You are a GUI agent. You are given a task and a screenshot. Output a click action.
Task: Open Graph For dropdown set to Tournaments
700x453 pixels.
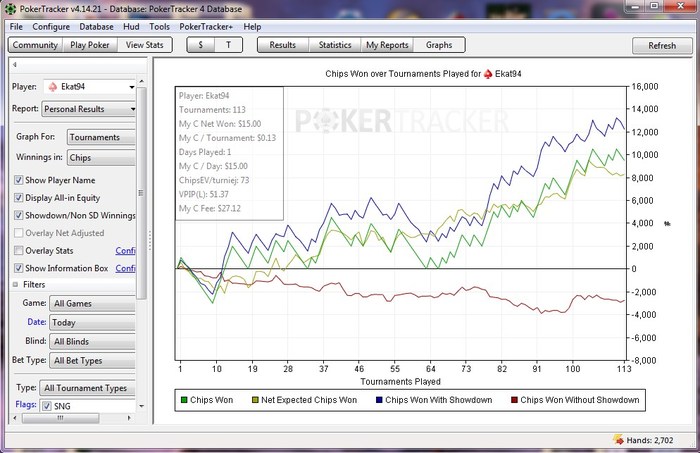click(x=101, y=137)
